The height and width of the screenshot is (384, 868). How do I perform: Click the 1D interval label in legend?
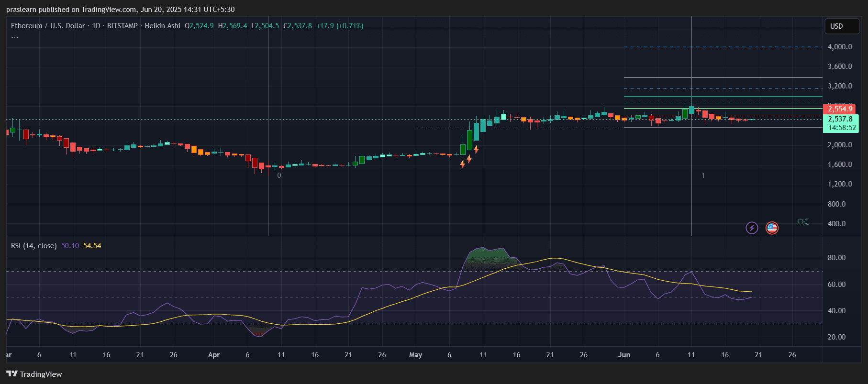(96, 26)
